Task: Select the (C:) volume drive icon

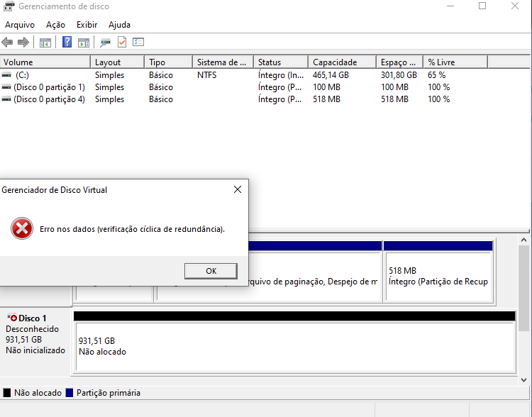Action: (x=6, y=75)
